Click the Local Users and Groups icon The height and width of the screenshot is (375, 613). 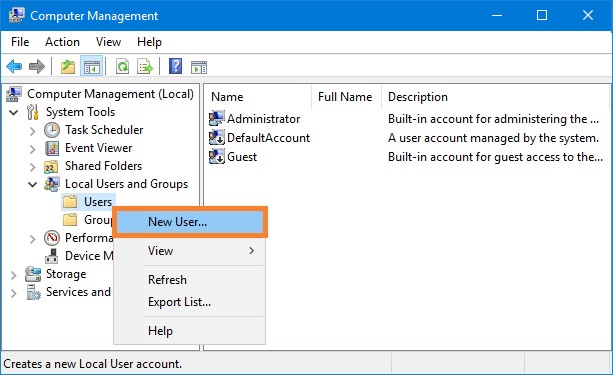(x=52, y=184)
